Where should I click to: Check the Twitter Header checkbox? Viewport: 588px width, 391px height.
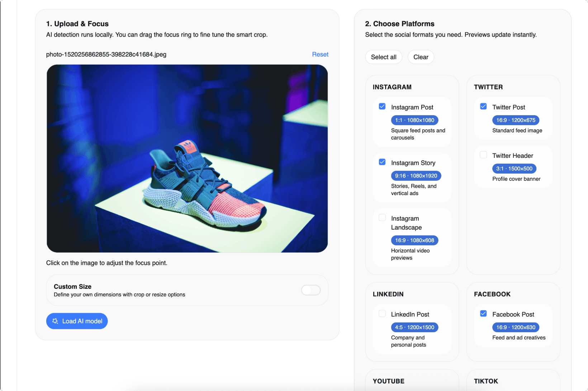(483, 155)
